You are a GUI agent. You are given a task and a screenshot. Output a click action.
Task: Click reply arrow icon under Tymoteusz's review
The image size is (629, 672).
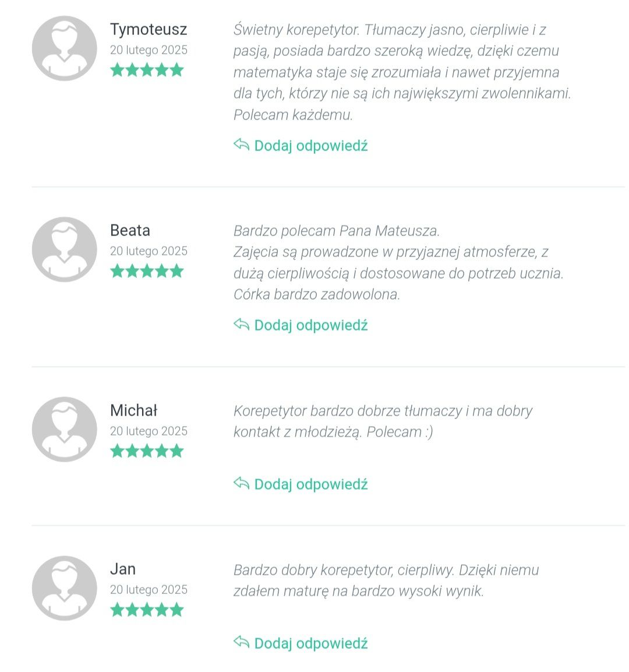click(x=242, y=145)
